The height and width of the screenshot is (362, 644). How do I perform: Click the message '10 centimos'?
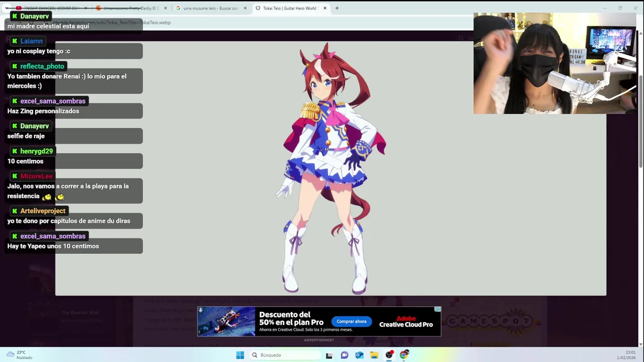[x=25, y=161]
